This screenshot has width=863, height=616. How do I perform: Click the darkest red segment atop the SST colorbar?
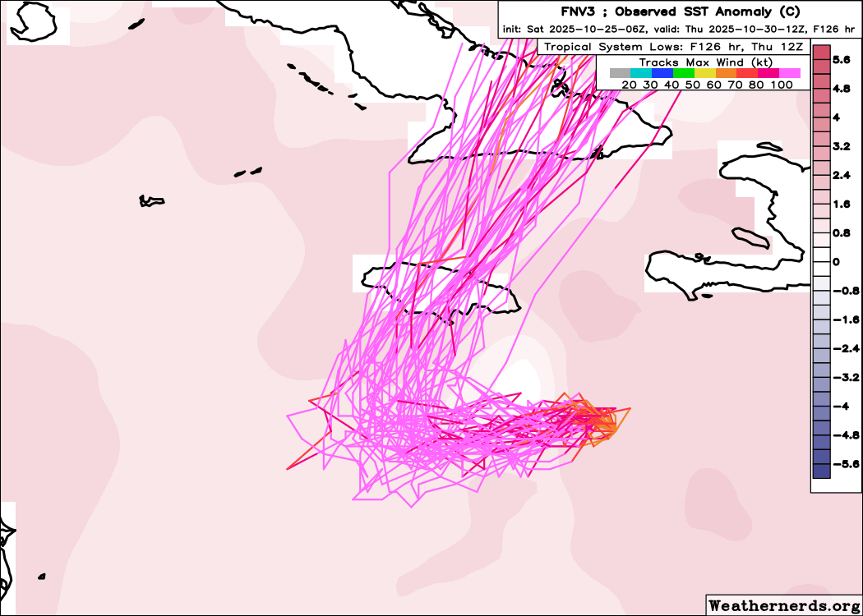tap(821, 52)
